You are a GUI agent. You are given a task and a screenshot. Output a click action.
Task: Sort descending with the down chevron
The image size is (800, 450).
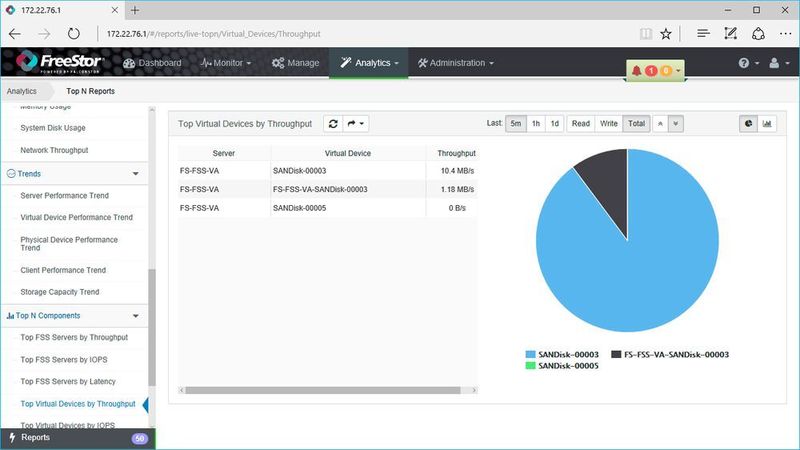(676, 123)
